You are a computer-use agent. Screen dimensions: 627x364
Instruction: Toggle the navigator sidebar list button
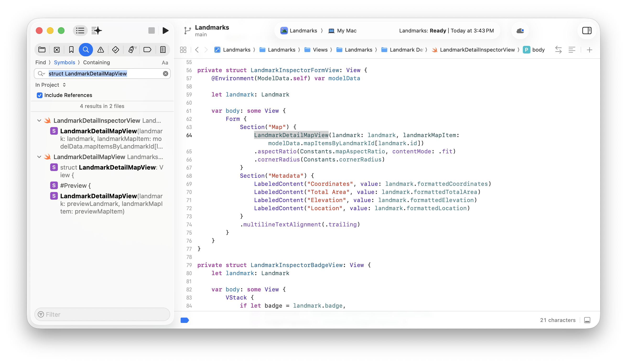click(80, 31)
